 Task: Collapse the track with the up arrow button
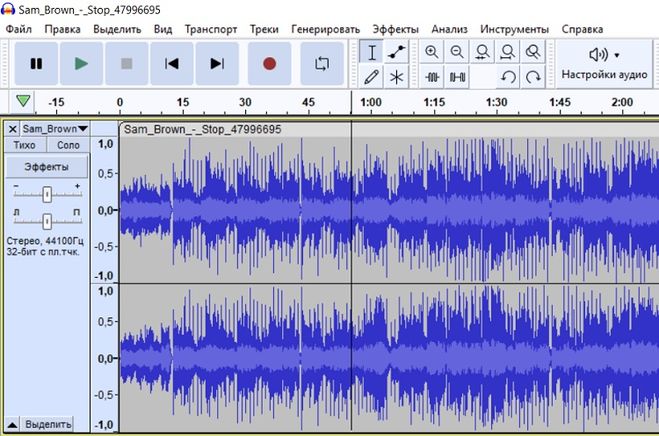pyautogui.click(x=12, y=424)
